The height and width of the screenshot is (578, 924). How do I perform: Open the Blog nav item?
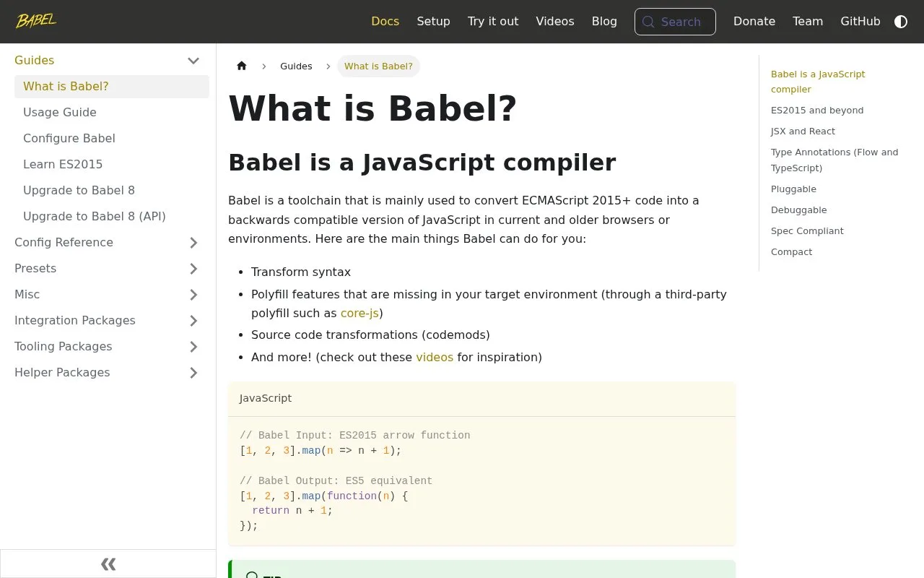[604, 22]
